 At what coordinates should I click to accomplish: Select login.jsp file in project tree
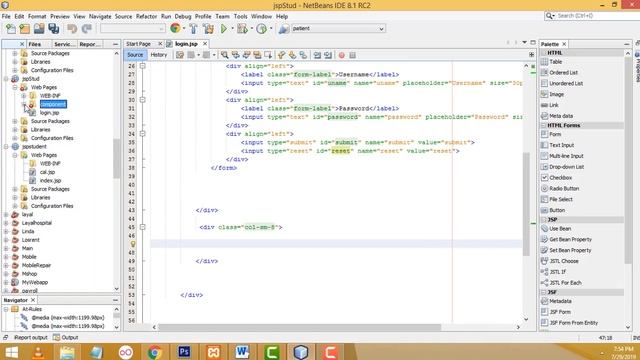[49, 113]
